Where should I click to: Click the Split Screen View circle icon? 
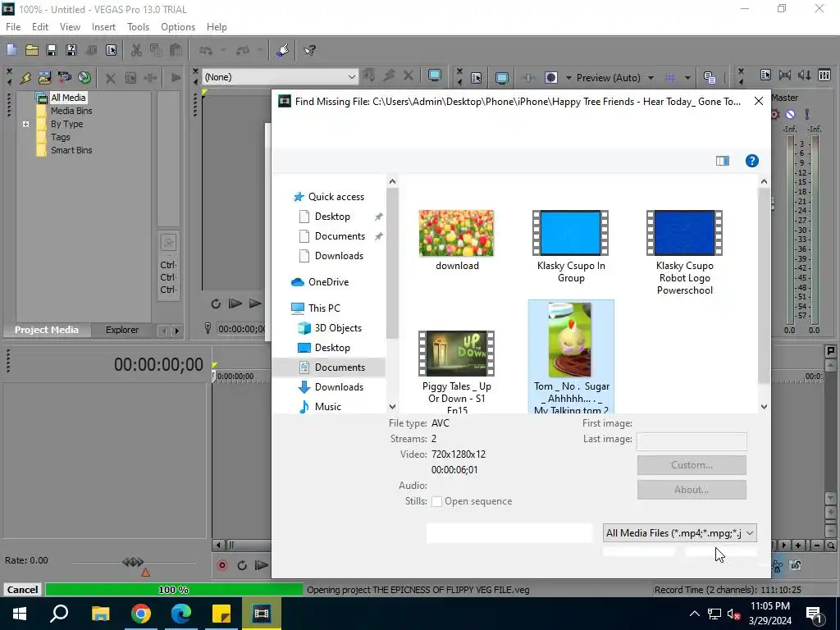point(550,78)
